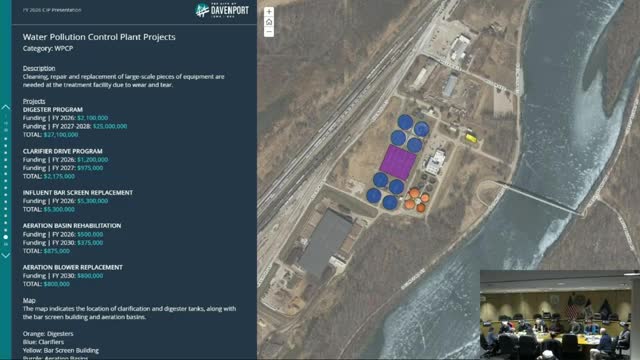This screenshot has width=640, height=360.
Task: Click the $875,000 aeration basin total
Action: tap(57, 251)
